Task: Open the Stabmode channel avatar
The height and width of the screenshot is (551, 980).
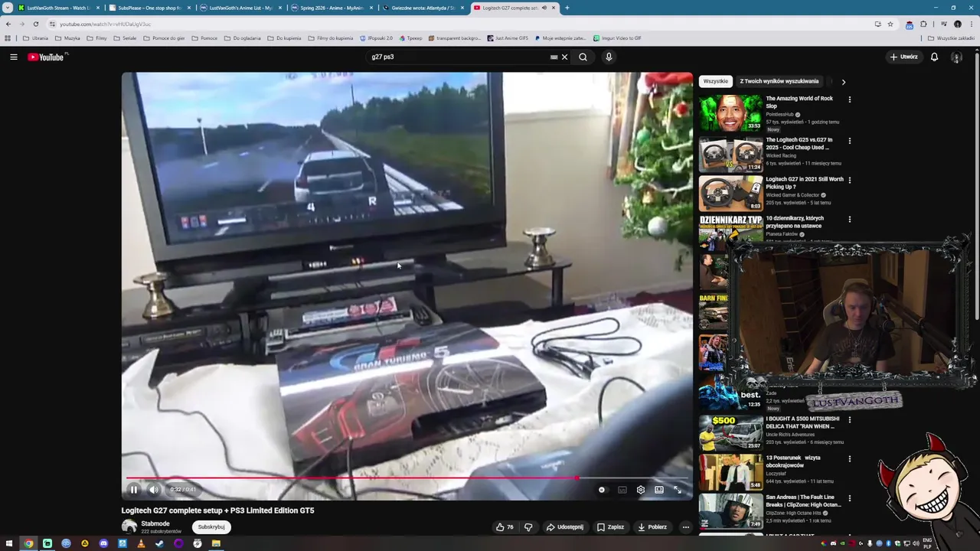Action: pyautogui.click(x=129, y=527)
